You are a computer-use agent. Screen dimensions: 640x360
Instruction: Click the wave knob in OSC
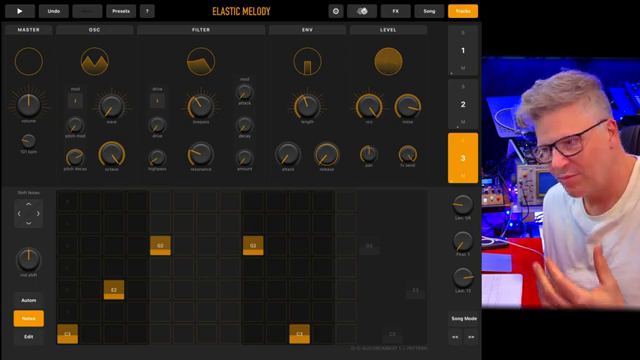pyautogui.click(x=111, y=106)
